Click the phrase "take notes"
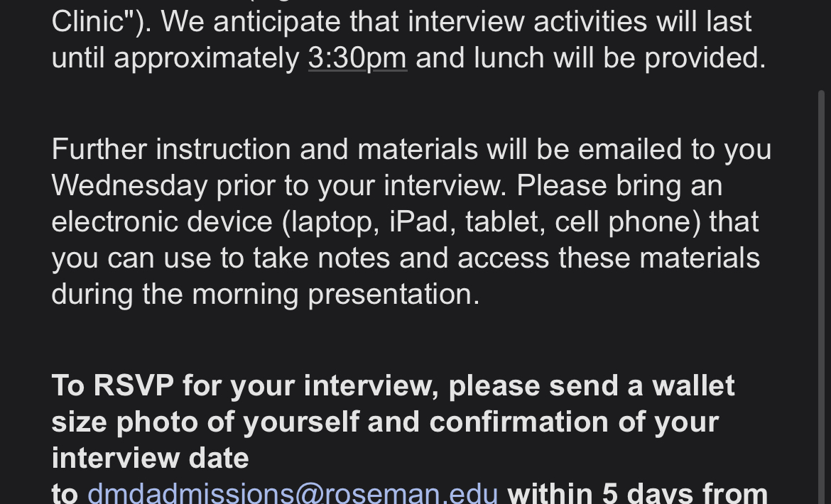This screenshot has width=831, height=504. 322,258
